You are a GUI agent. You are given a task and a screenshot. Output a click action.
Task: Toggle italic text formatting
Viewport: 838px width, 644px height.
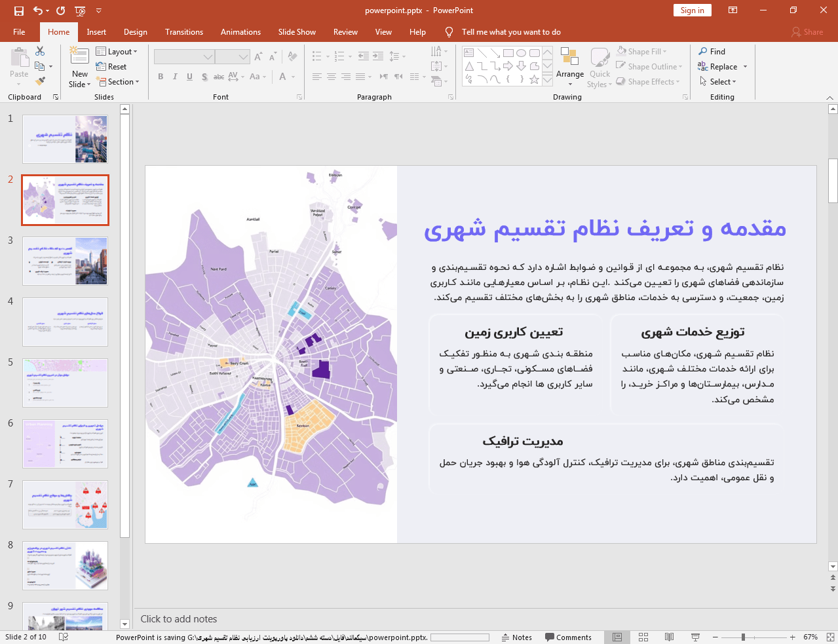(x=174, y=77)
